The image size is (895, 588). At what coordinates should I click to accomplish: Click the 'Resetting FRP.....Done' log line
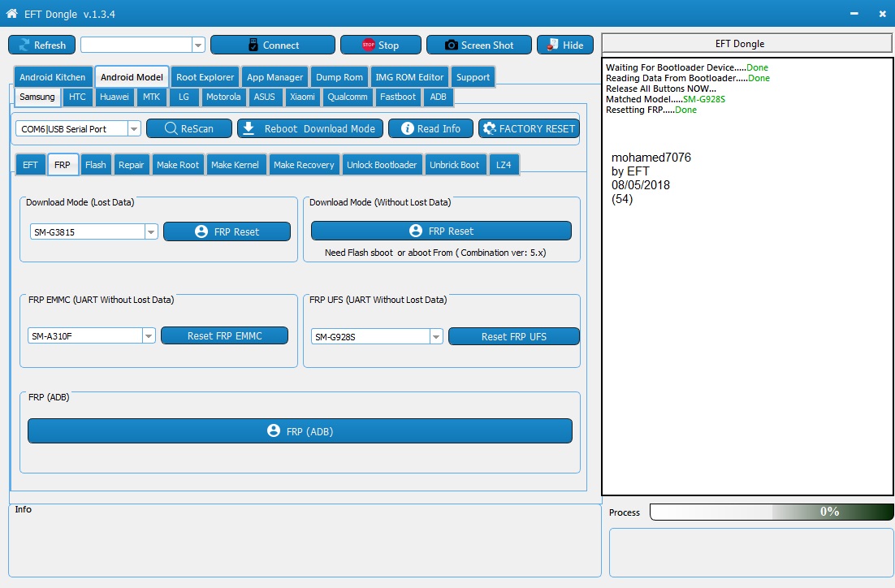651,110
